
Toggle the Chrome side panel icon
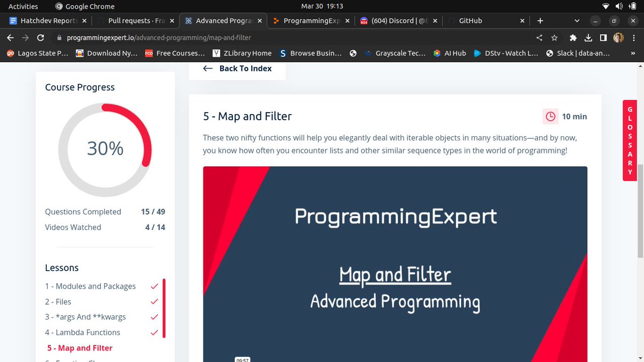[x=603, y=38]
